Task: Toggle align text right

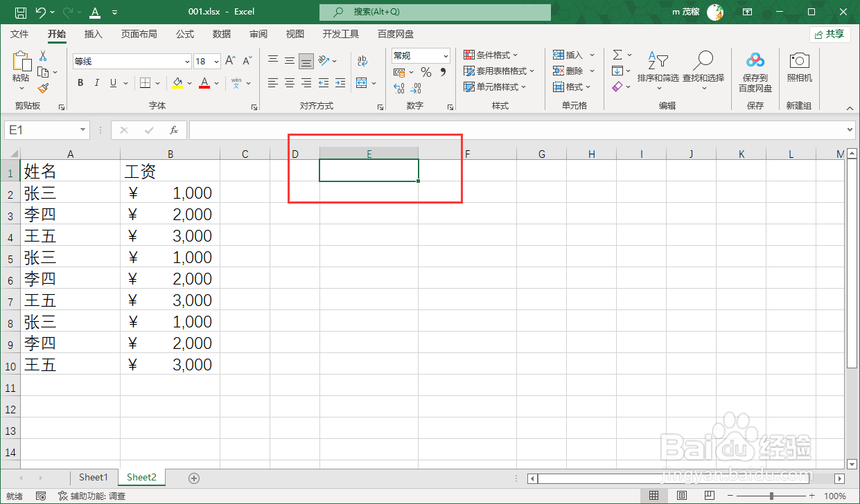Action: tap(306, 83)
